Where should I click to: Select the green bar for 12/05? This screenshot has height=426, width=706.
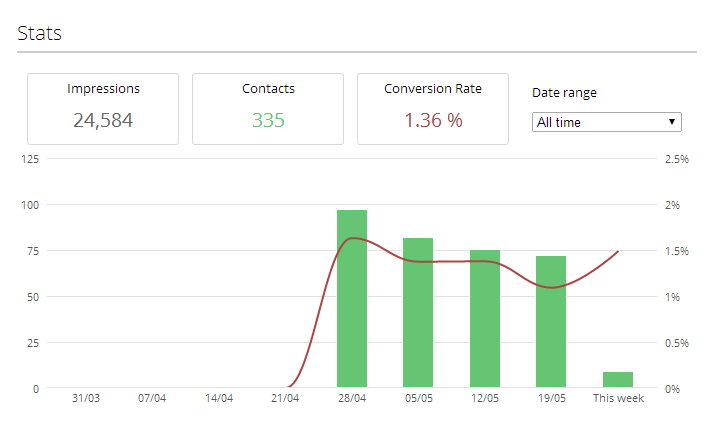tap(485, 318)
